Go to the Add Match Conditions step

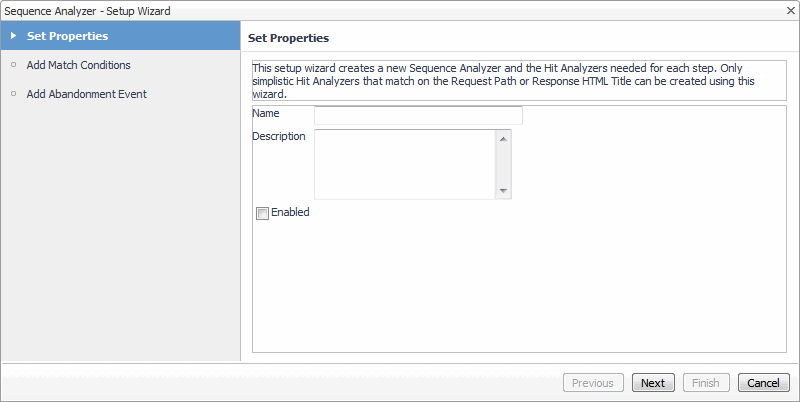[79, 66]
